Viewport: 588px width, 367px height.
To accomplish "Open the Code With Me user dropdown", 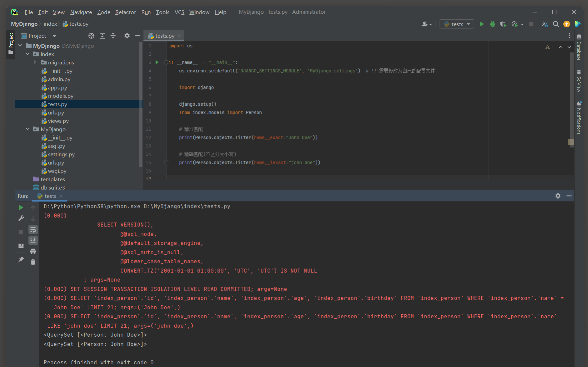I will coord(427,24).
